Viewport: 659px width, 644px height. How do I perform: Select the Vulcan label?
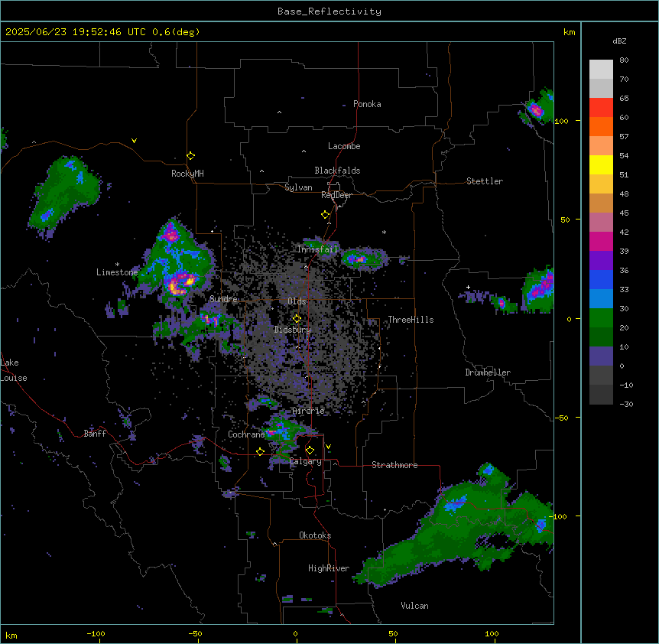(x=415, y=606)
